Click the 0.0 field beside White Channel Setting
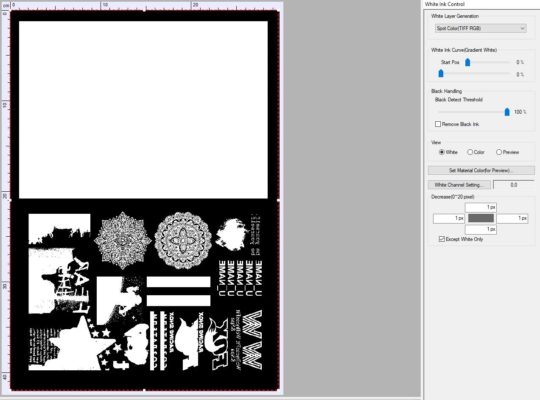 point(513,185)
